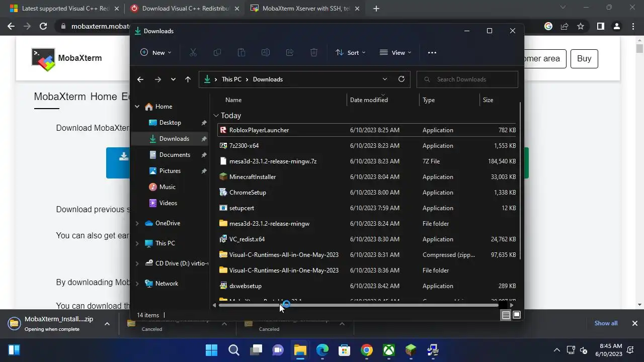Go up one folder level

(x=188, y=79)
